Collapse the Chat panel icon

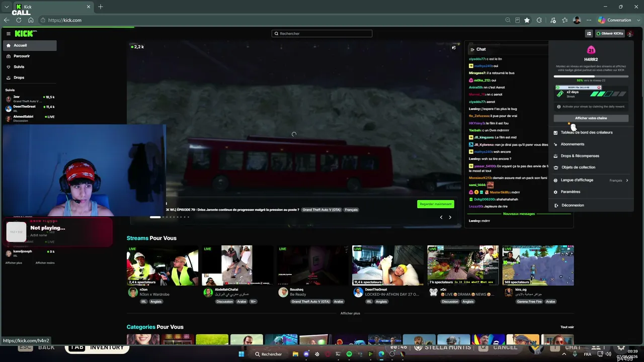pos(472,49)
